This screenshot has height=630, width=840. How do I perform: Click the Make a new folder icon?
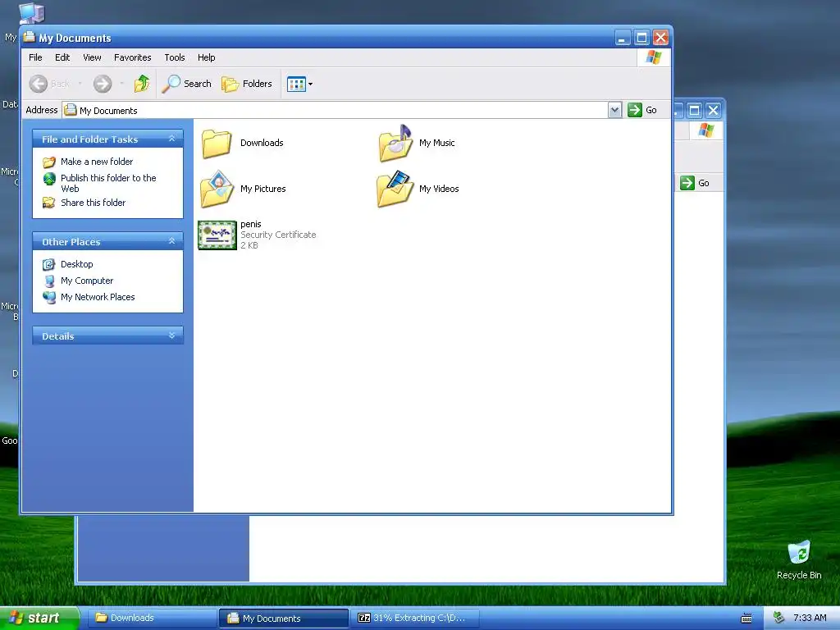pos(48,162)
